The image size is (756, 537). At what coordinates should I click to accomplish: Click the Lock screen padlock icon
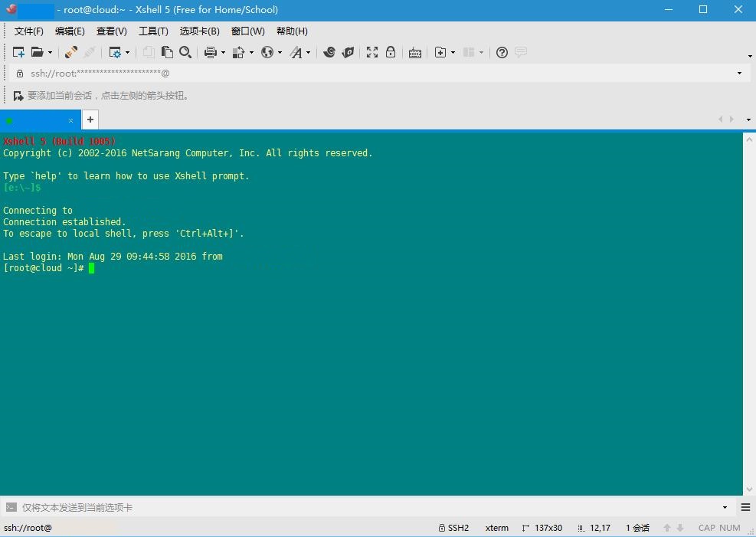(391, 52)
